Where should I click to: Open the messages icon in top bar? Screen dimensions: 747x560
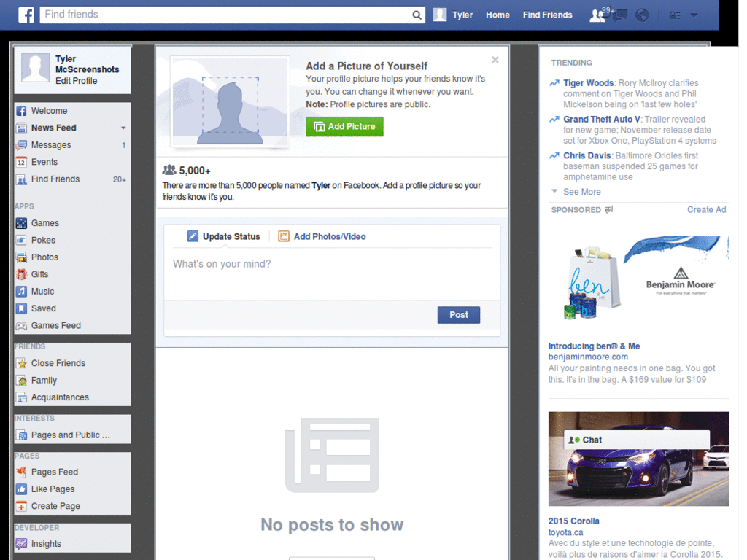[x=619, y=15]
